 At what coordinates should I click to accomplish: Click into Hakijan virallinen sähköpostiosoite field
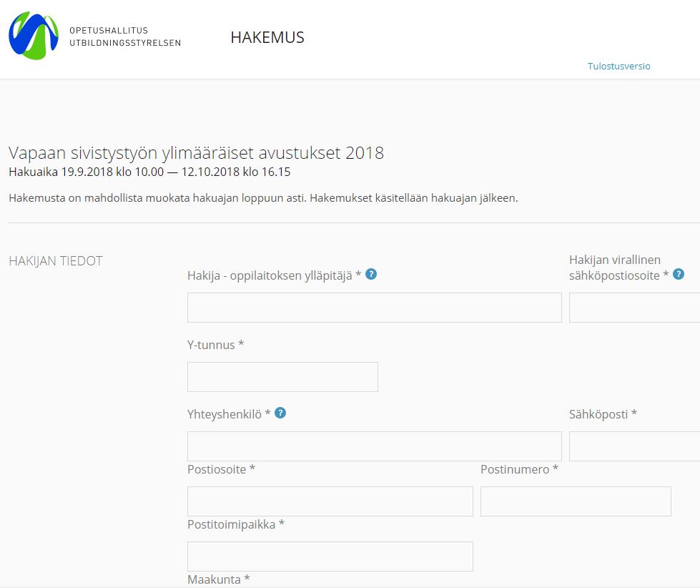point(634,308)
